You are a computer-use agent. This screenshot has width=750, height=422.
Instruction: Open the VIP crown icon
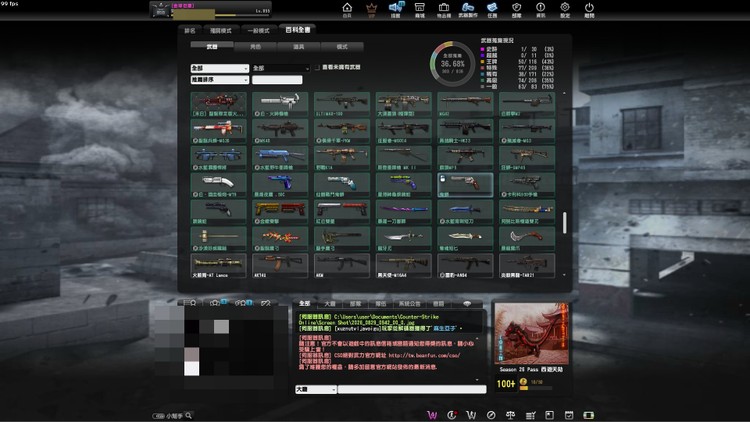coord(371,9)
